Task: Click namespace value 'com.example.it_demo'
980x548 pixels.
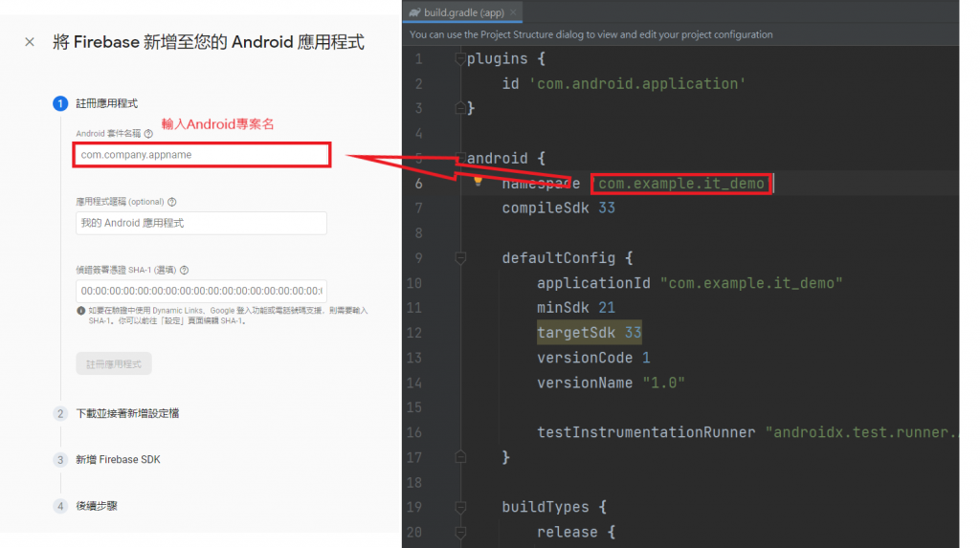Action: click(x=681, y=183)
